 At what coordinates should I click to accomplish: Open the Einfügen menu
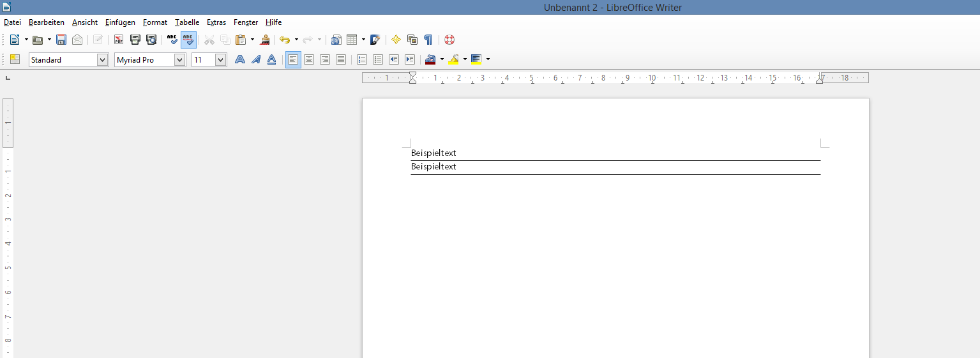tap(120, 22)
